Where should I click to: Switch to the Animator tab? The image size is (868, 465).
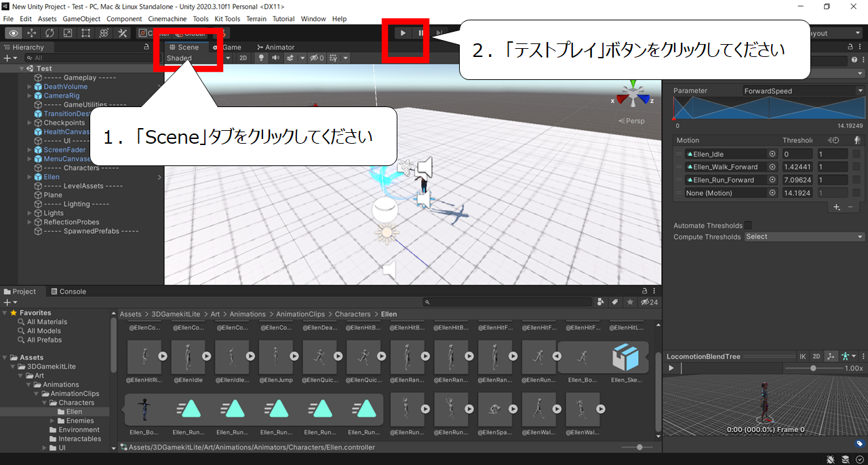point(275,47)
